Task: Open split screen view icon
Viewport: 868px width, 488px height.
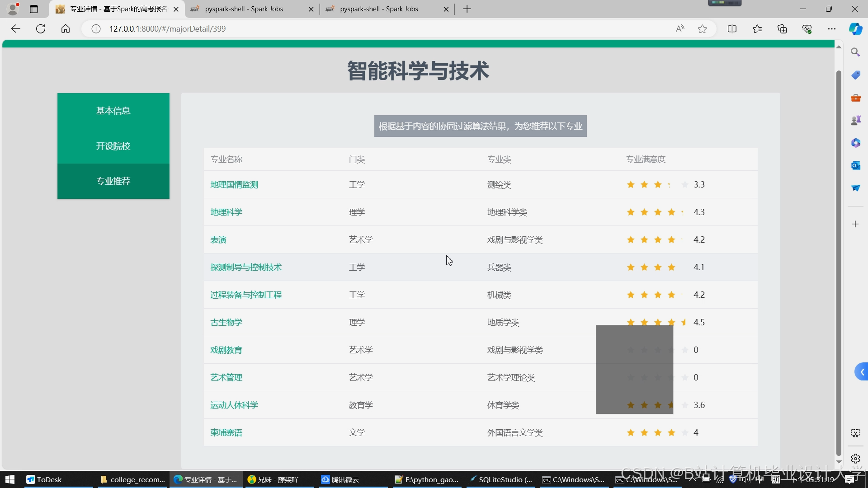Action: click(732, 29)
